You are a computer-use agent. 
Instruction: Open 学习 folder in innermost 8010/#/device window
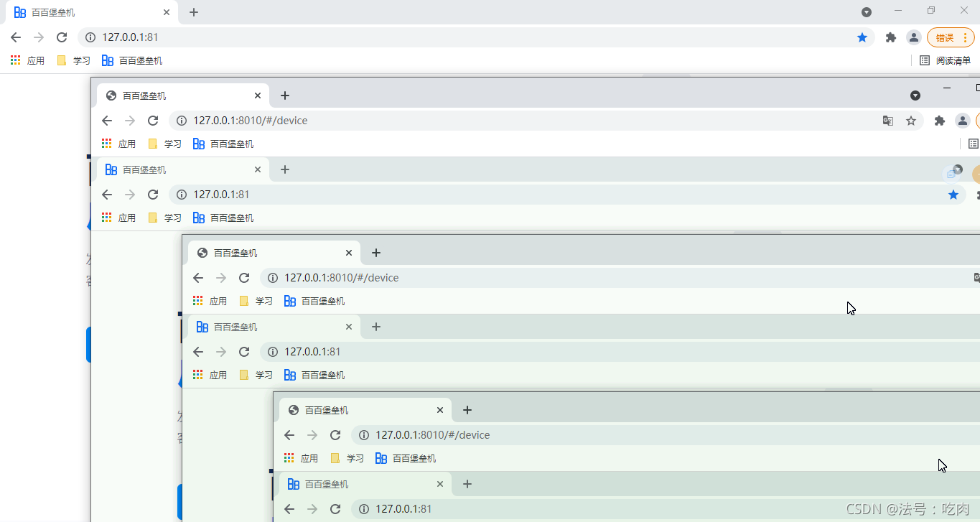pyautogui.click(x=347, y=458)
